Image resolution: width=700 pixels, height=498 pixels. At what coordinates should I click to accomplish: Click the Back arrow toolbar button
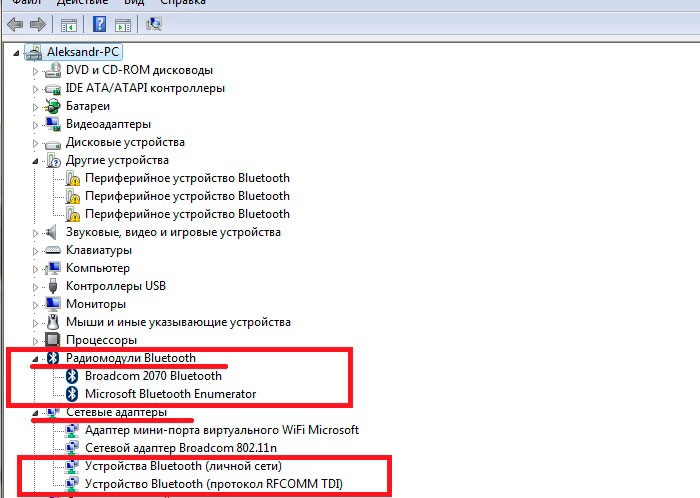[x=15, y=24]
